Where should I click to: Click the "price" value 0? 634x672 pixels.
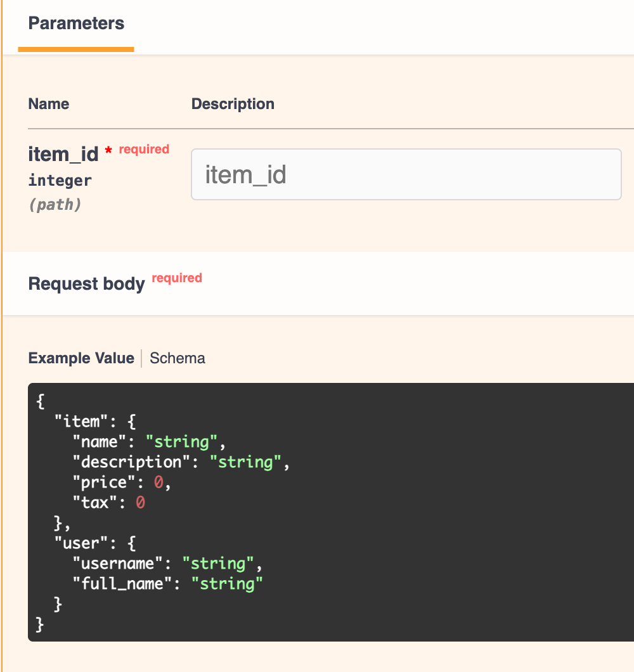tap(159, 482)
